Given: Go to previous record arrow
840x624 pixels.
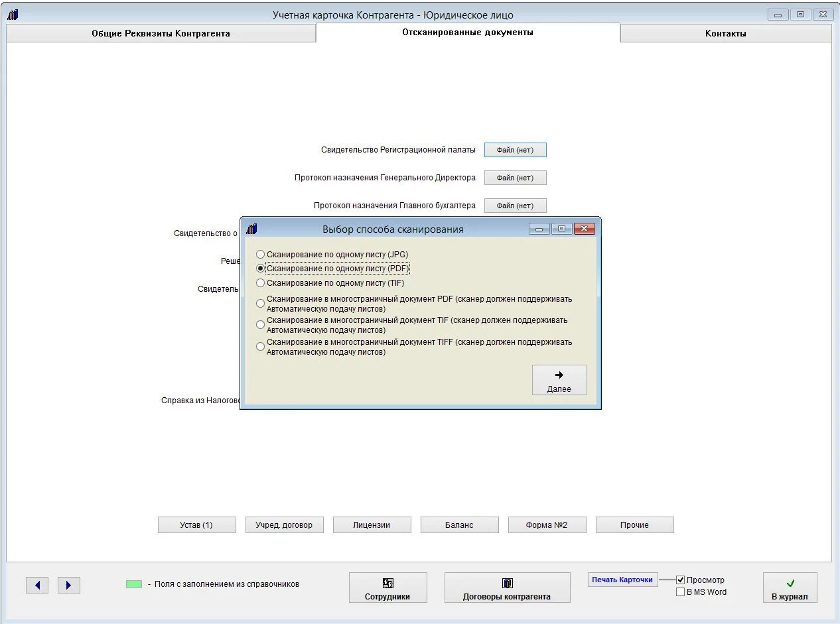Looking at the screenshot, I should 37,585.
